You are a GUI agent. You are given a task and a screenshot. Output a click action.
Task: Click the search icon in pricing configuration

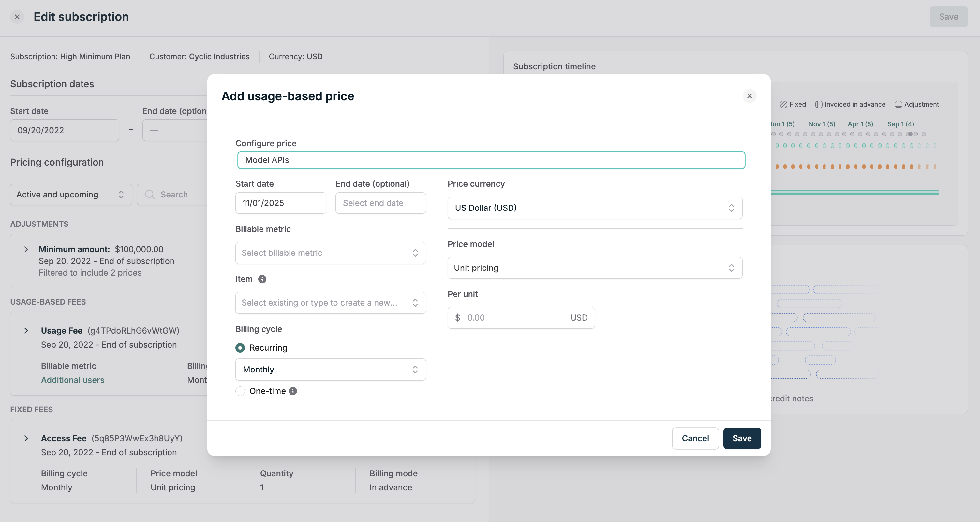(x=150, y=194)
